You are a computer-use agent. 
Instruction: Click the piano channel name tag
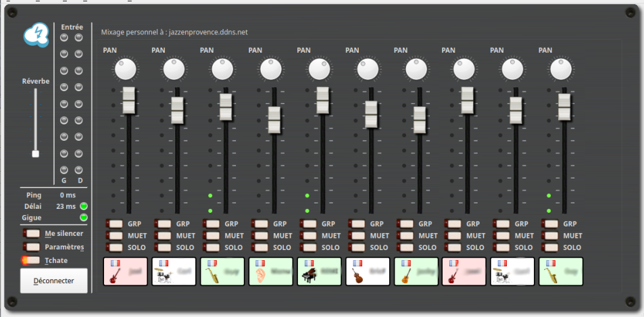319,272
